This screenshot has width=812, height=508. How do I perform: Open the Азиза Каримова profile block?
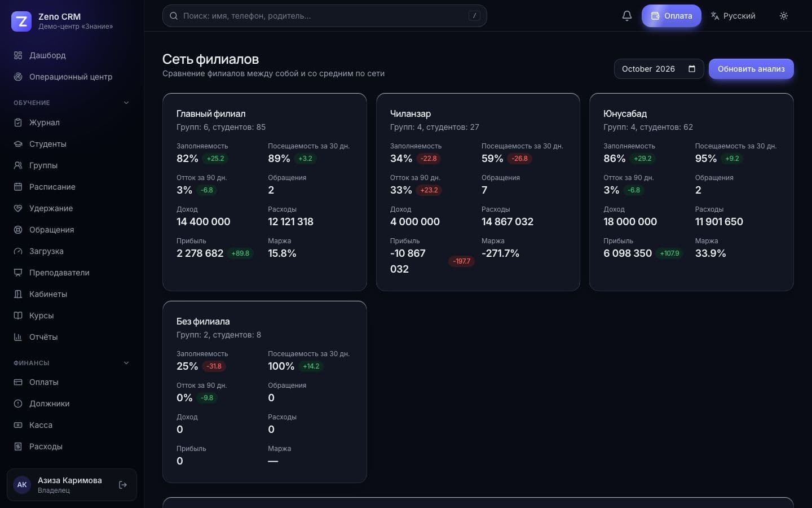tap(72, 485)
